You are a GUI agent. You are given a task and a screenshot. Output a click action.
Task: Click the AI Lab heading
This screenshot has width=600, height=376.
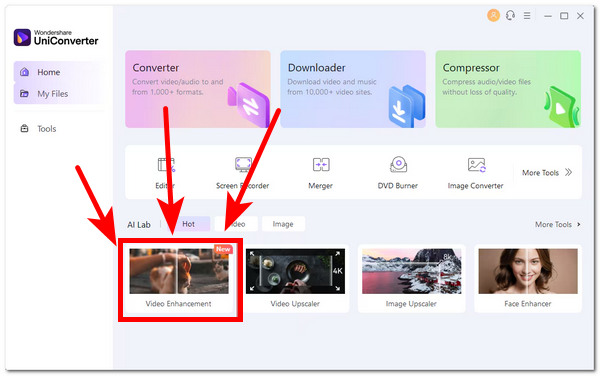[139, 225]
